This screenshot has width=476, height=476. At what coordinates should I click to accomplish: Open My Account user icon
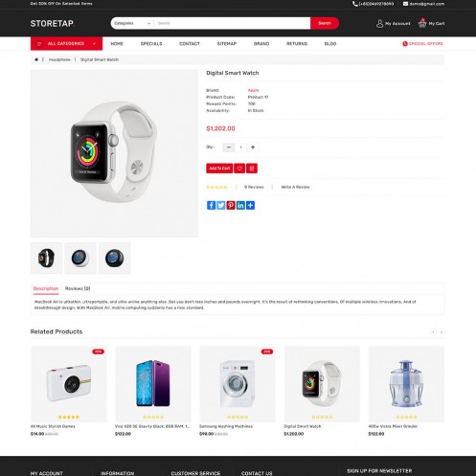379,23
